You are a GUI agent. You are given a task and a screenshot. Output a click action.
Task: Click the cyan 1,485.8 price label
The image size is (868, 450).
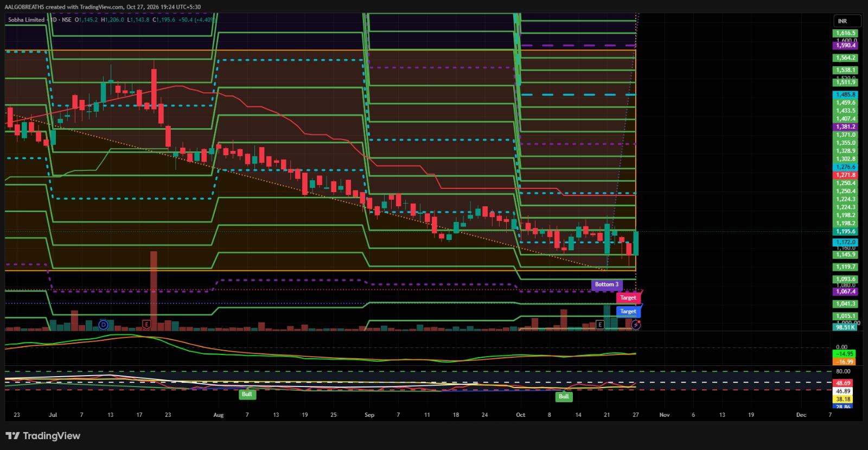pos(845,94)
